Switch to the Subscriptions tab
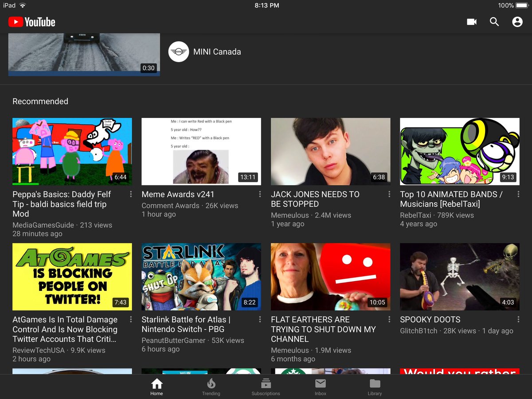 [266, 387]
